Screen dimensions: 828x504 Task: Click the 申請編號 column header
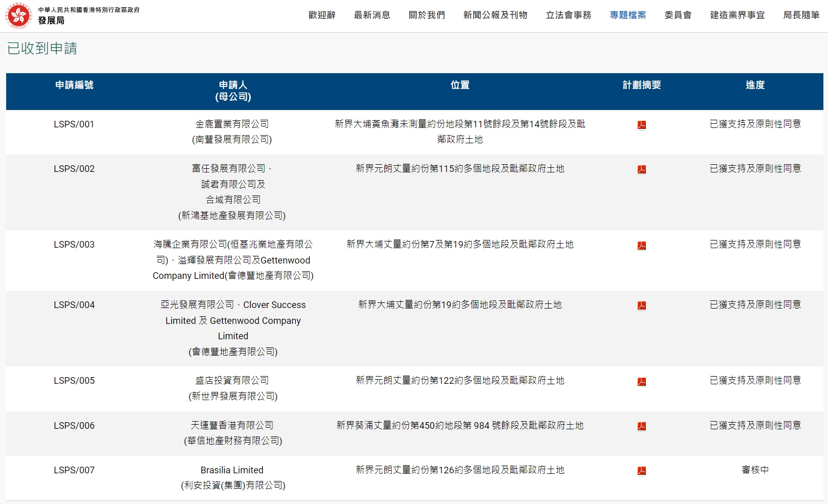tap(74, 85)
